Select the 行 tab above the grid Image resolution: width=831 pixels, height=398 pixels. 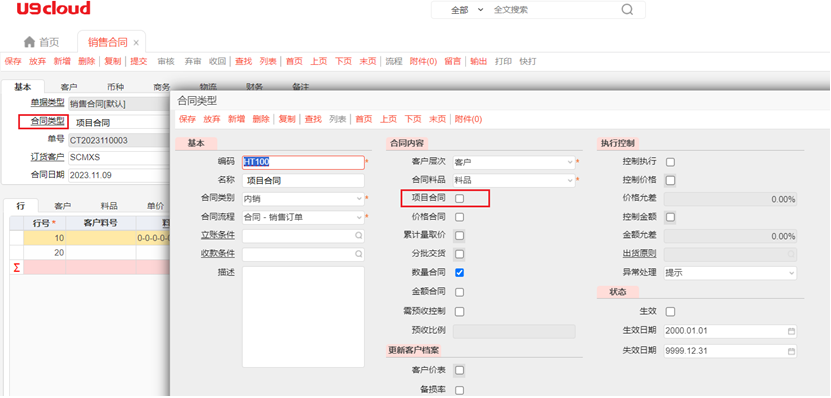pyautogui.click(x=20, y=206)
